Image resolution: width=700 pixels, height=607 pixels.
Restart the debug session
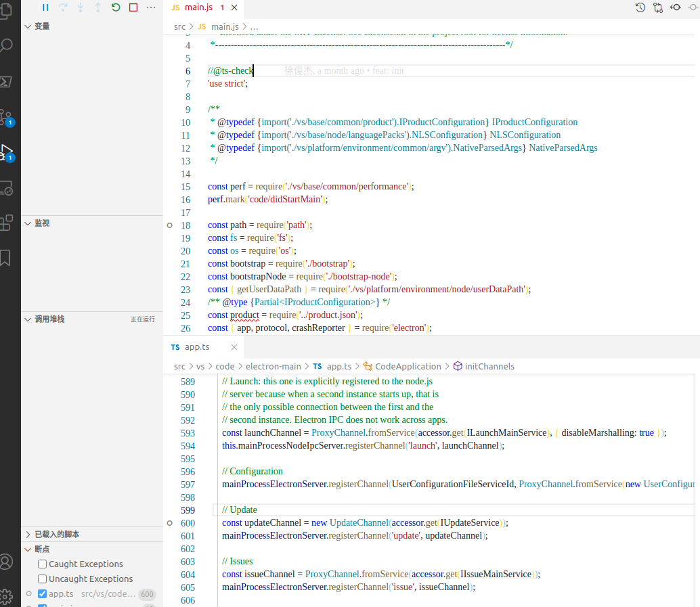click(116, 7)
